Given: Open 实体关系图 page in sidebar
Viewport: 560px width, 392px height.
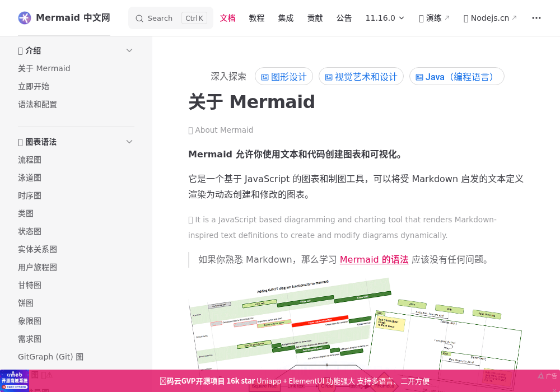Looking at the screenshot, I should click(x=38, y=249).
